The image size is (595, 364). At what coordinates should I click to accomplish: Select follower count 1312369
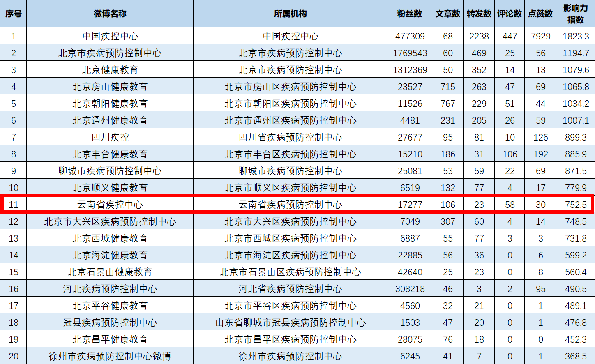[410, 70]
